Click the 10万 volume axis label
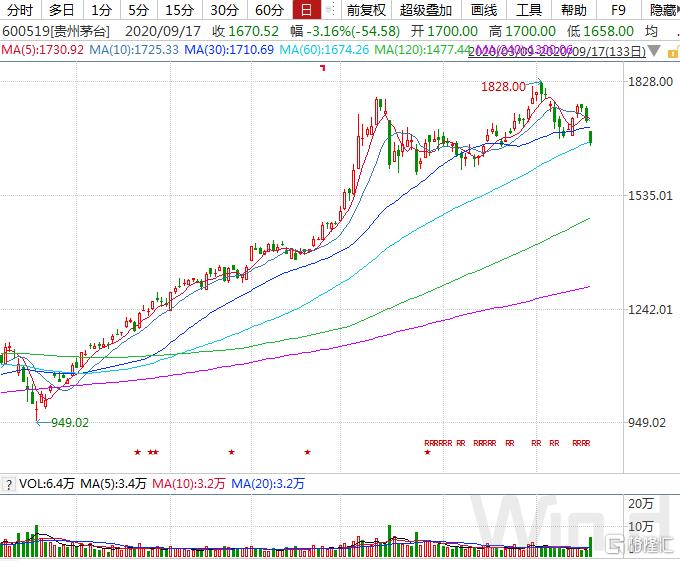This screenshot has width=680, height=561. click(641, 527)
